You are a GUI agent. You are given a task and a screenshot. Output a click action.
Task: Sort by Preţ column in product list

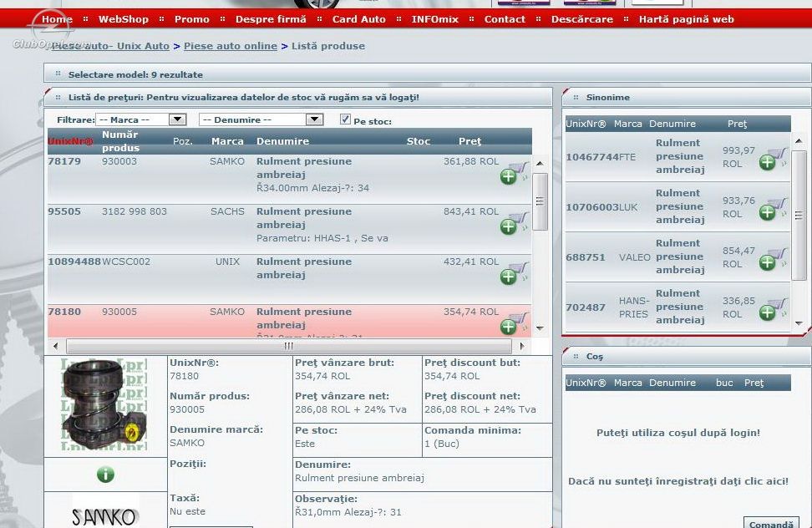point(469,141)
